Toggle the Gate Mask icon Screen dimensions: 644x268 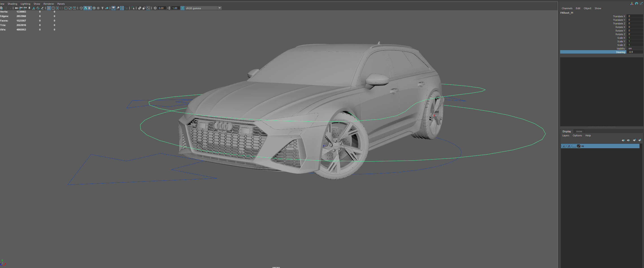[x=62, y=8]
